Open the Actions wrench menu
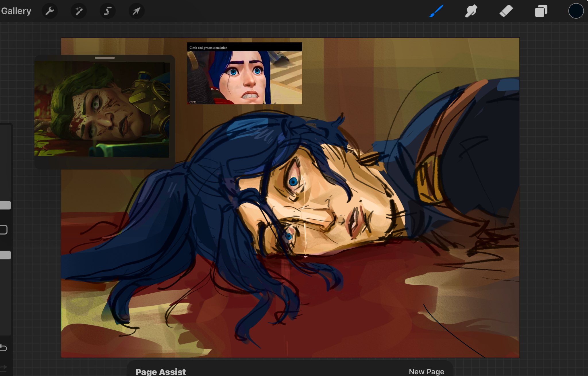The height and width of the screenshot is (376, 588). (x=50, y=11)
